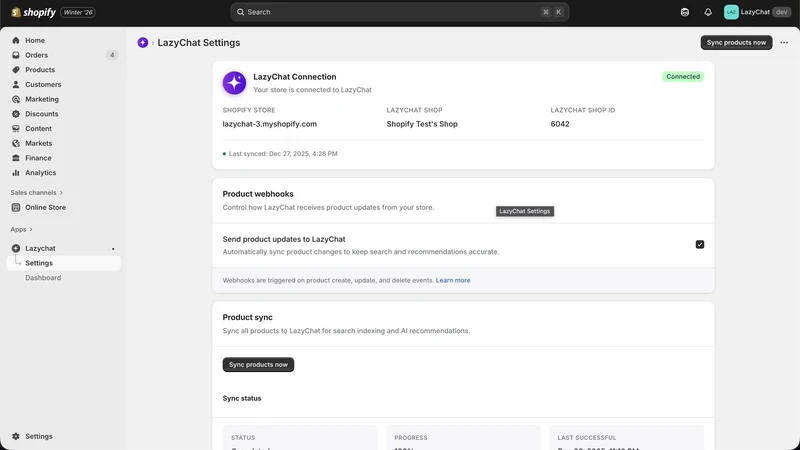Open the Learn more link
800x450 pixels.
[453, 281]
